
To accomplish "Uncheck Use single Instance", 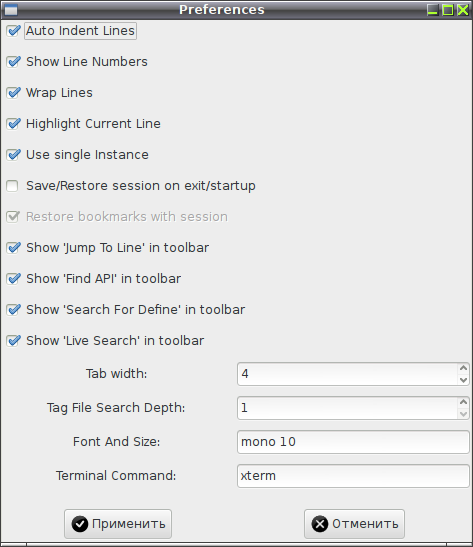I will (x=13, y=155).
